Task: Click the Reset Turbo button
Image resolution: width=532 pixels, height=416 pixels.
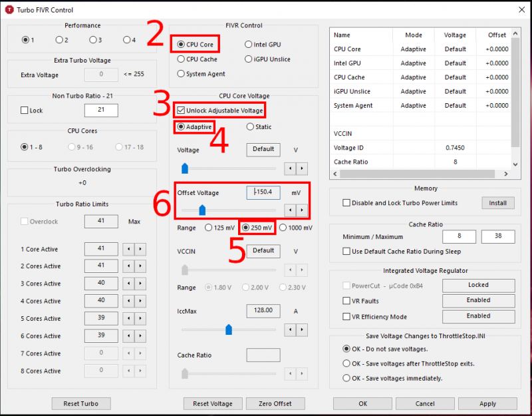Action: 81,404
